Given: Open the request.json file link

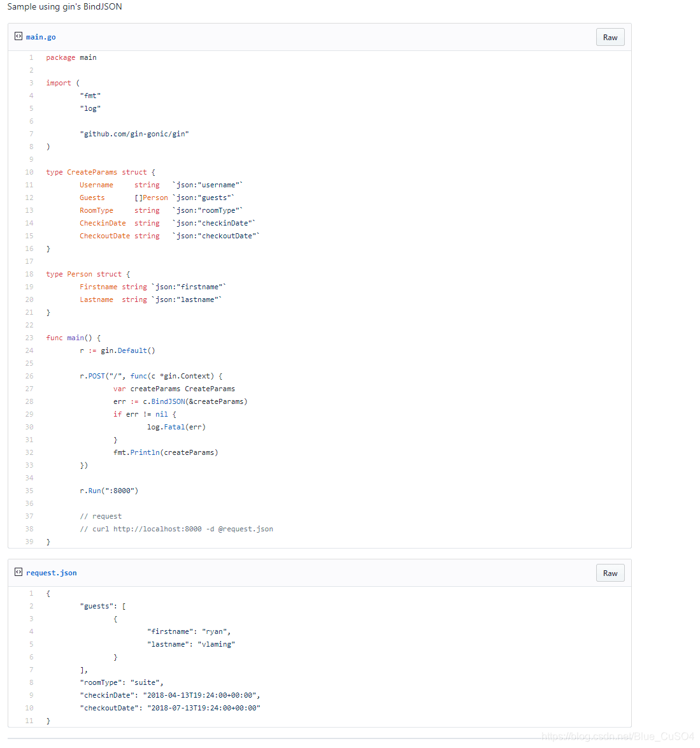Looking at the screenshot, I should click(x=52, y=572).
